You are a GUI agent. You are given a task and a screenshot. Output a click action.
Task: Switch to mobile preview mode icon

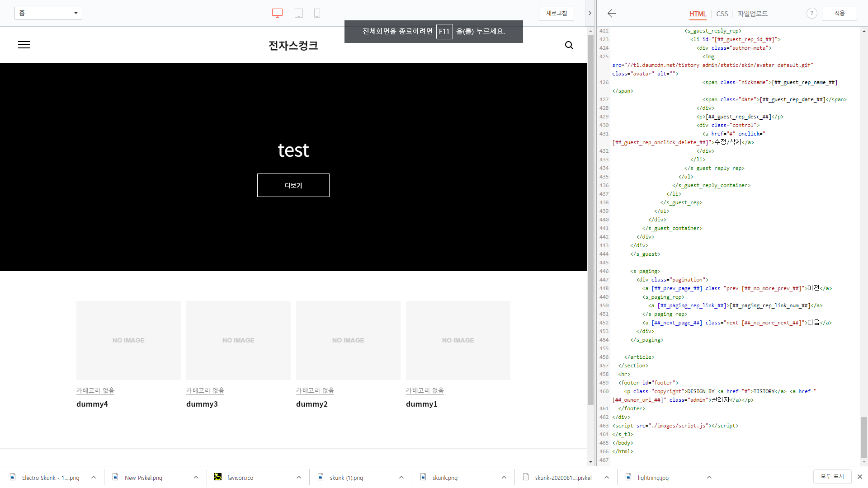[317, 13]
